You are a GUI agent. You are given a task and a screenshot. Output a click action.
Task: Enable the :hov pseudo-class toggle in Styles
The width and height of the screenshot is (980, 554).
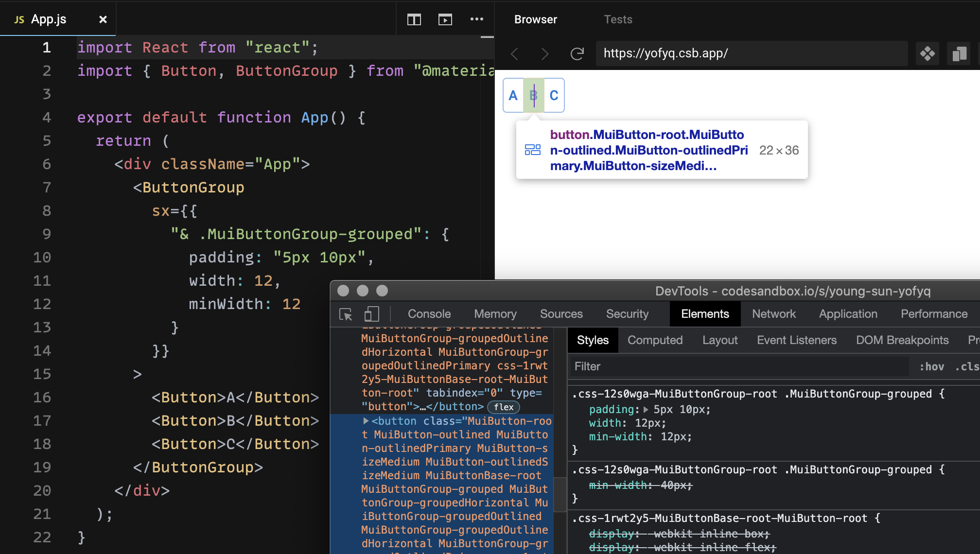pyautogui.click(x=931, y=366)
